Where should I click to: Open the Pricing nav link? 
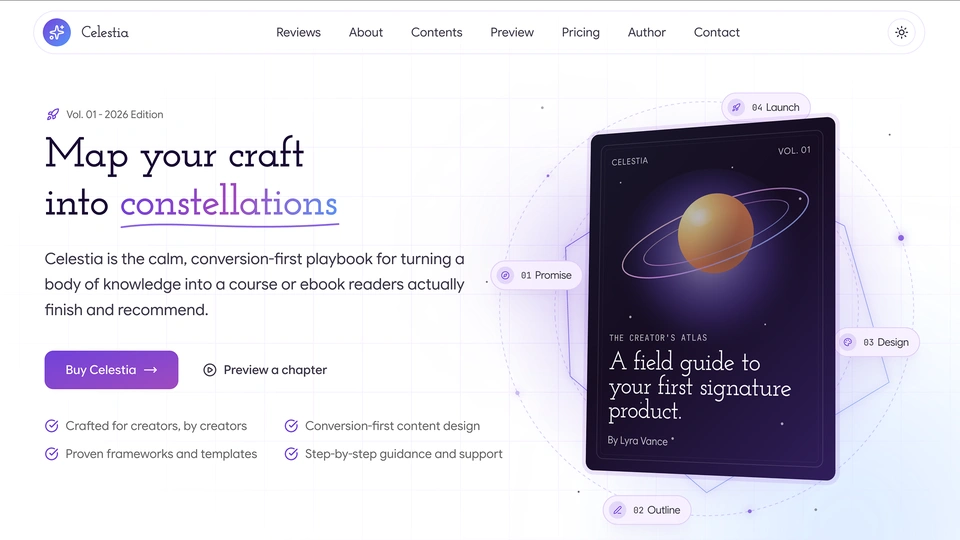[580, 32]
